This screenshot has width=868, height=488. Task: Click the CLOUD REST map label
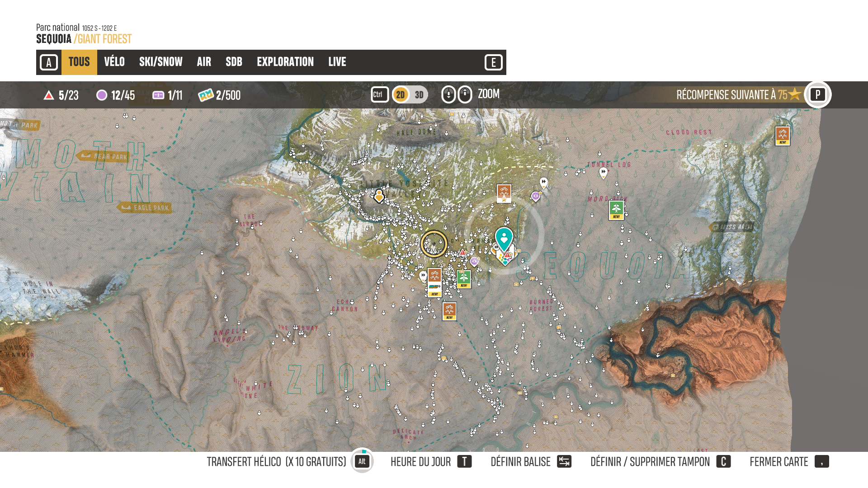point(689,132)
